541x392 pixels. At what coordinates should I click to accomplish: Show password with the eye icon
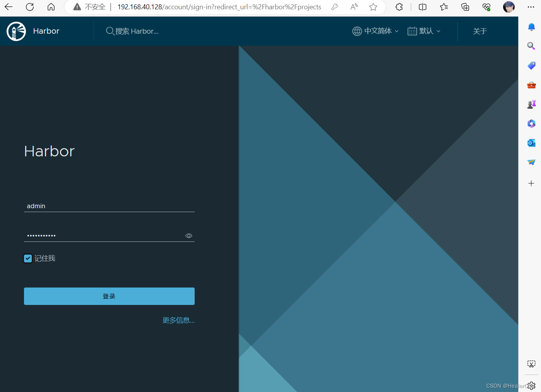[x=189, y=236]
